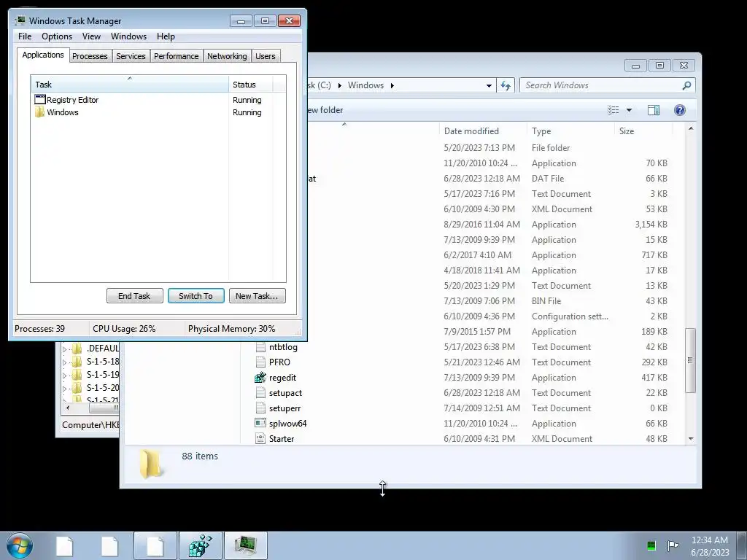Sort by Size column header
This screenshot has width=747, height=560.
coord(643,131)
